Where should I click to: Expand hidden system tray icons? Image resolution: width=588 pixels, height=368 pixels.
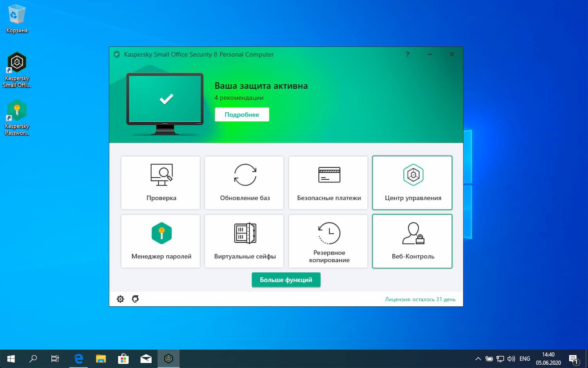[478, 358]
